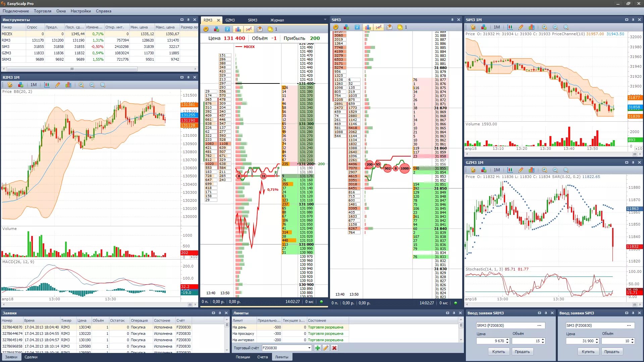Sort instruments by Тикер column header
Viewport: 644px width, 362px height.
click(13, 27)
